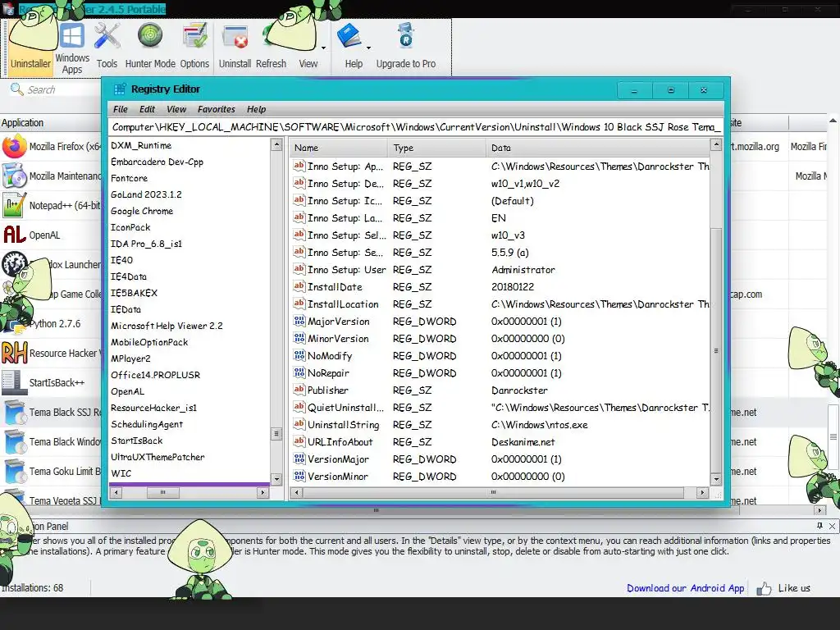This screenshot has width=840, height=630.
Task: Pin the description panel pushpin icon
Action: [x=819, y=526]
